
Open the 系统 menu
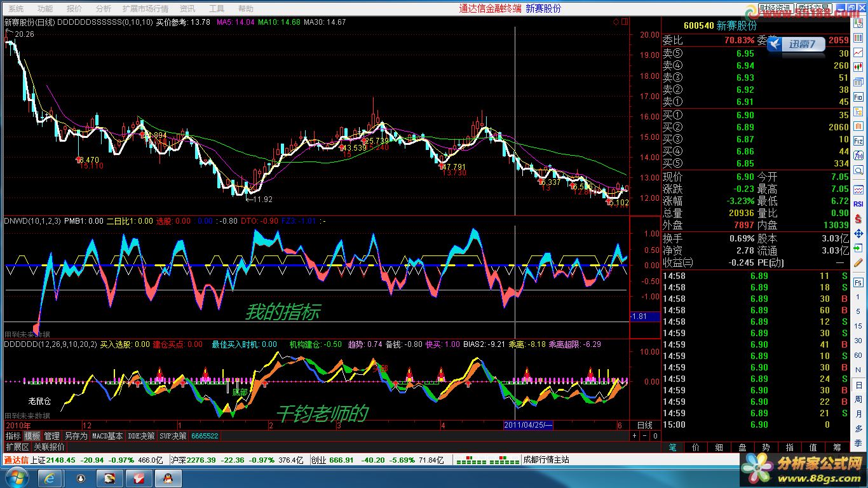[x=16, y=9]
